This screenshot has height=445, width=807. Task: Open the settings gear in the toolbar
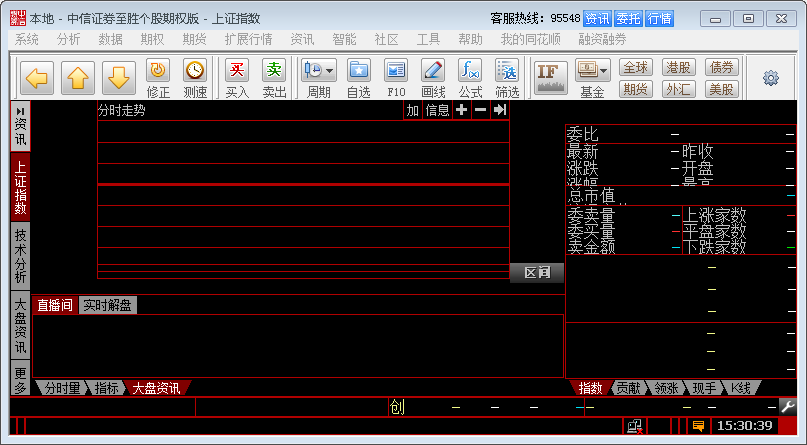click(771, 78)
